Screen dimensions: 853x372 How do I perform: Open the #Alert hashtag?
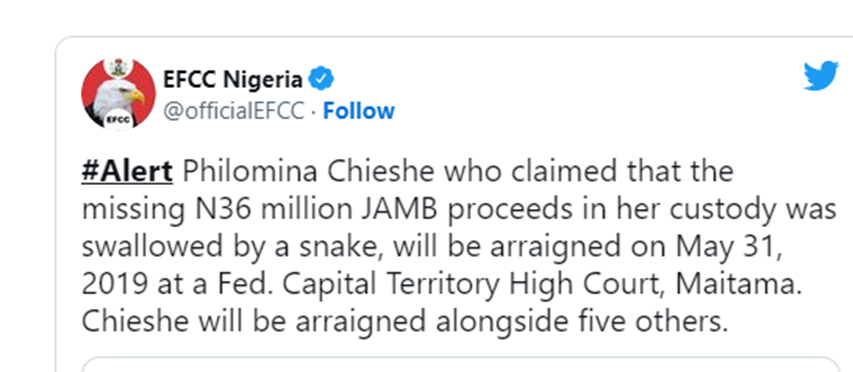point(127,172)
